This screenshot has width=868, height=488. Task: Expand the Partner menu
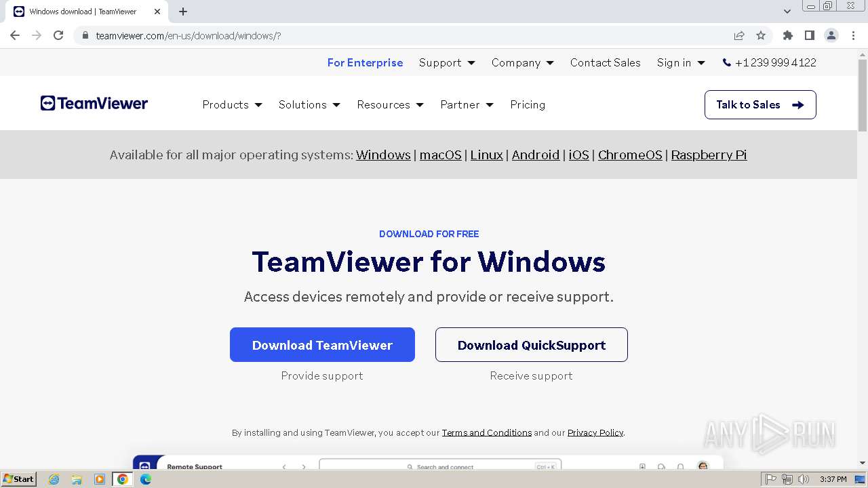click(x=467, y=104)
